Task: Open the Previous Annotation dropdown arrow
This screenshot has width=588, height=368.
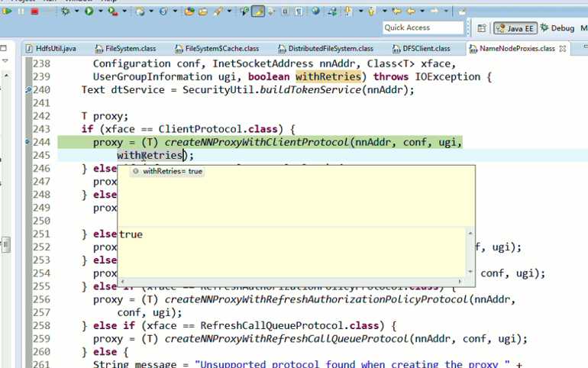Action: click(384, 11)
